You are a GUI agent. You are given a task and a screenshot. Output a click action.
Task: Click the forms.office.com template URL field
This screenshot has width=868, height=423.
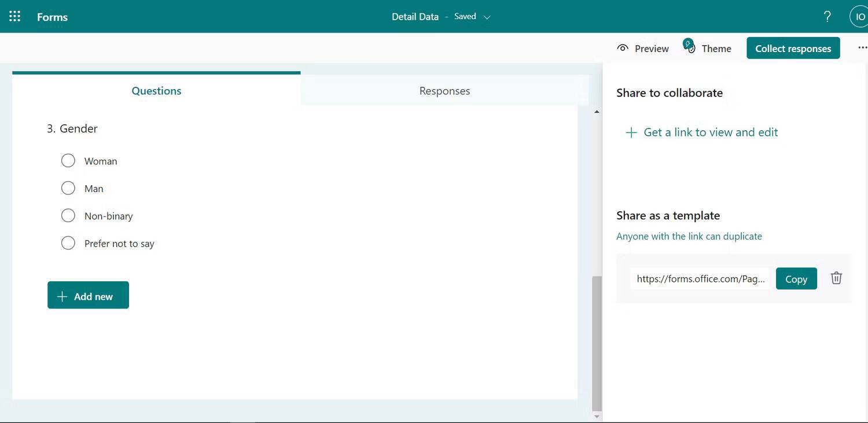tap(700, 279)
